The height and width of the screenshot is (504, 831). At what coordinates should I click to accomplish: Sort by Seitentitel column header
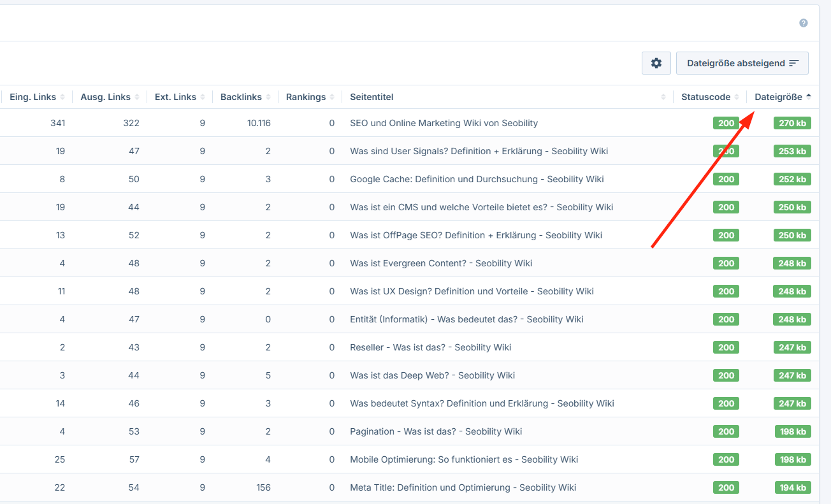[x=372, y=97]
